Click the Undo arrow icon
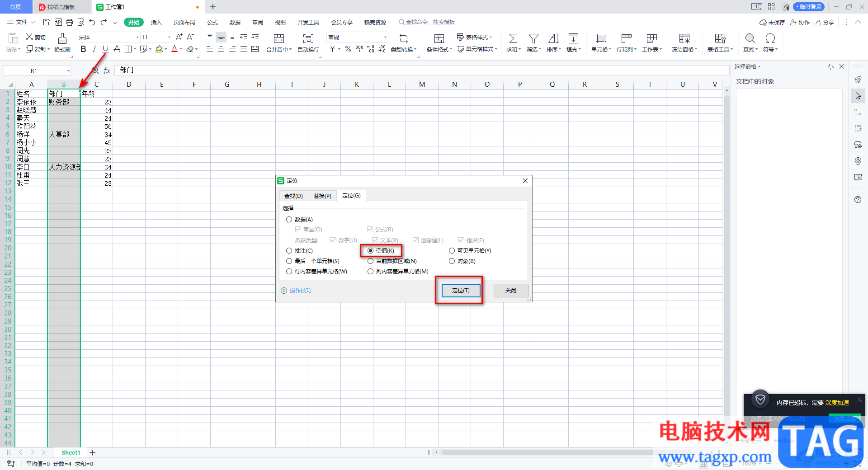Image resolution: width=868 pixels, height=470 pixels. click(92, 22)
